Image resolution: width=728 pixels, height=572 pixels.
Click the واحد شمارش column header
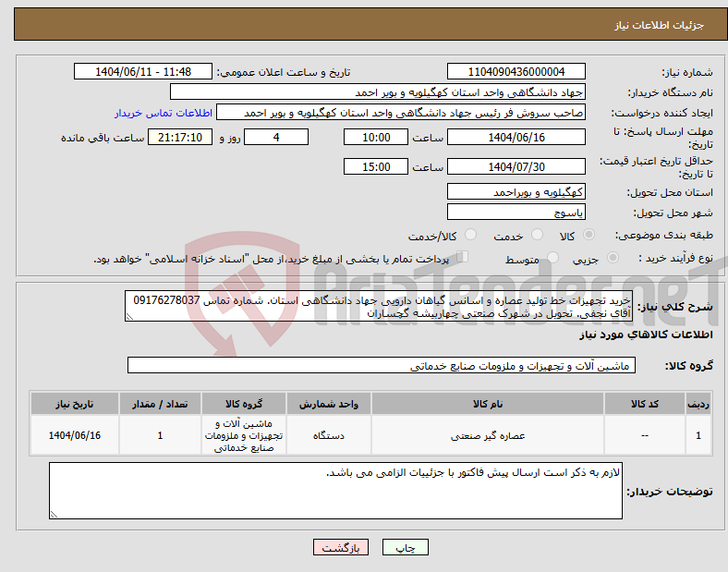pyautogui.click(x=329, y=404)
